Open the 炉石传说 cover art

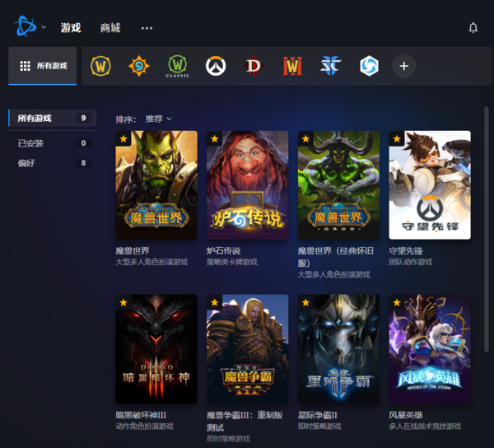pos(248,185)
